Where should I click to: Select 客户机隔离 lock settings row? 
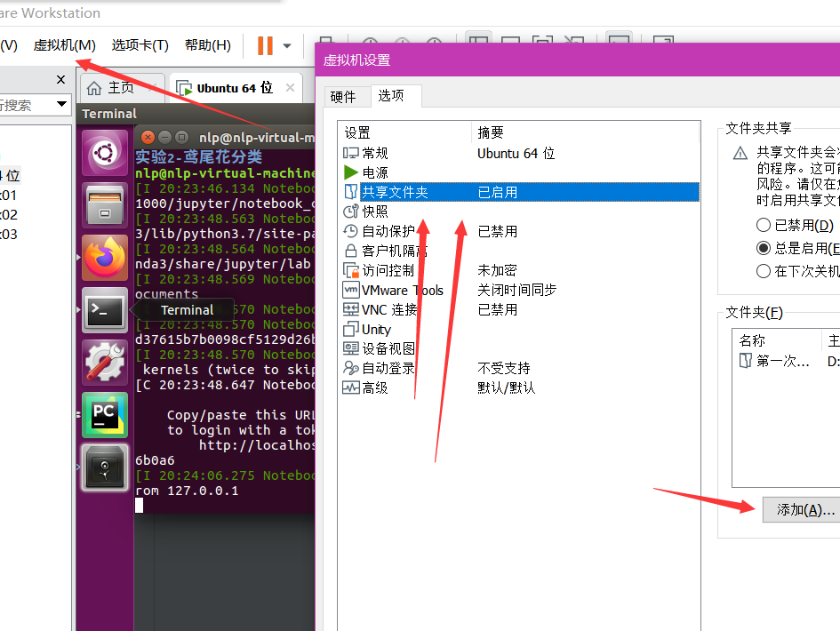point(518,251)
